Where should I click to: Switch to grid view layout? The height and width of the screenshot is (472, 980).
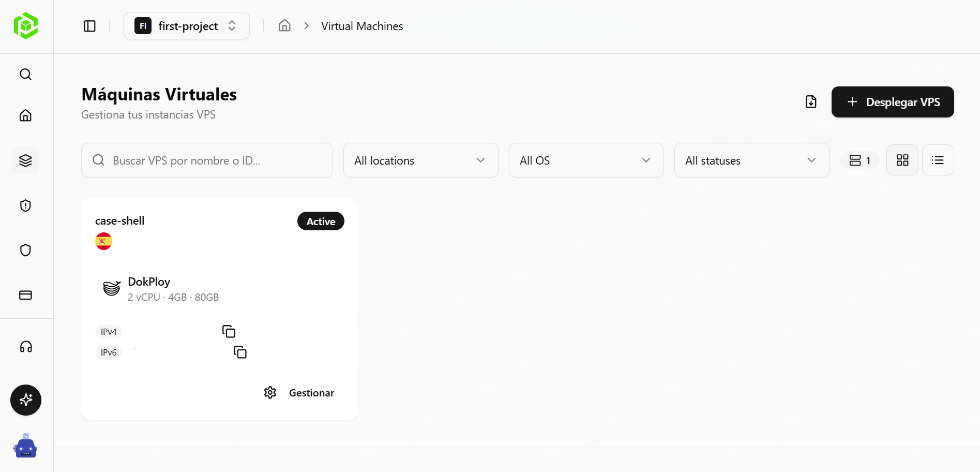(x=902, y=160)
